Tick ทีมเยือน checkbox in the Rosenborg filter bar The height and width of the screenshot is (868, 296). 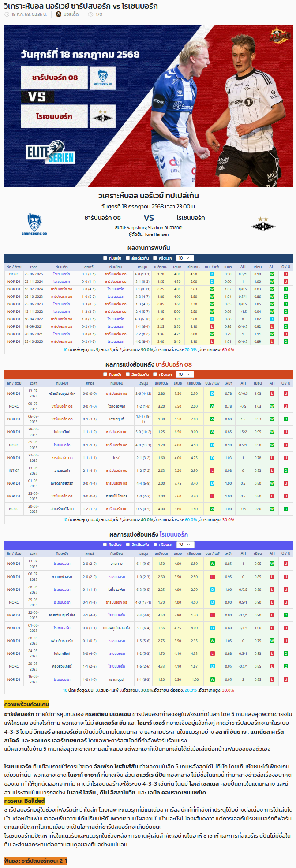point(105,545)
